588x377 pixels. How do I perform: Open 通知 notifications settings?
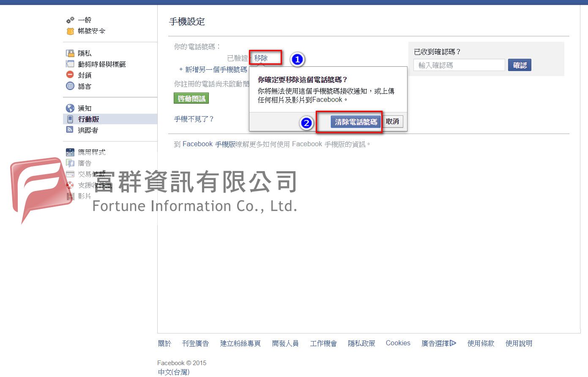85,108
